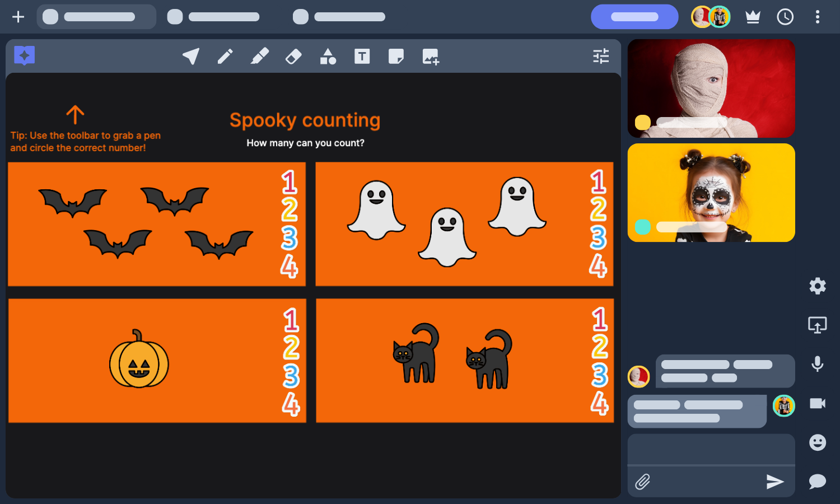Select the pointer selection tool
Image resolution: width=840 pixels, height=504 pixels.
[192, 56]
